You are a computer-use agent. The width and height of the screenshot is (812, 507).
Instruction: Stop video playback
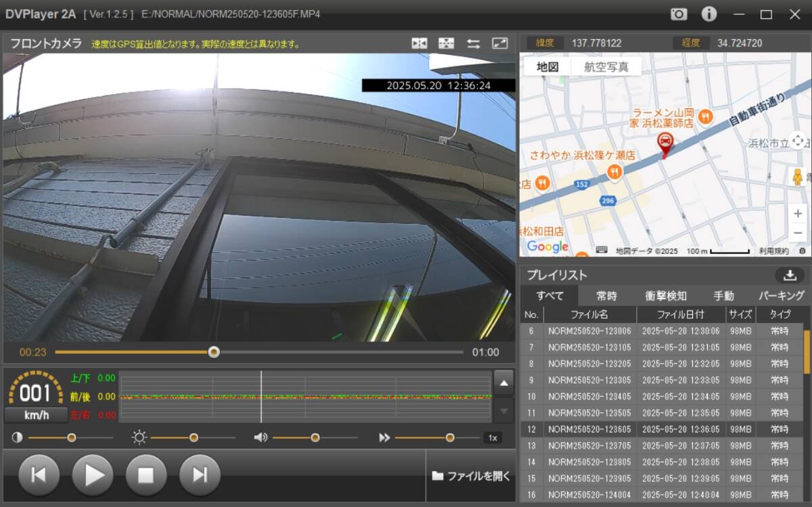click(x=146, y=475)
